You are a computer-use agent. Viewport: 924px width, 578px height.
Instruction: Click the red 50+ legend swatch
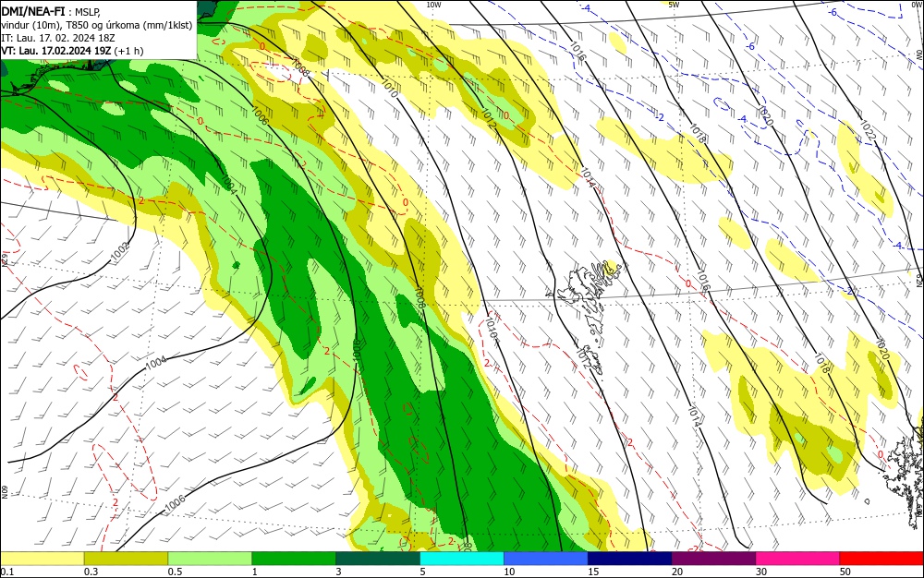point(881,559)
